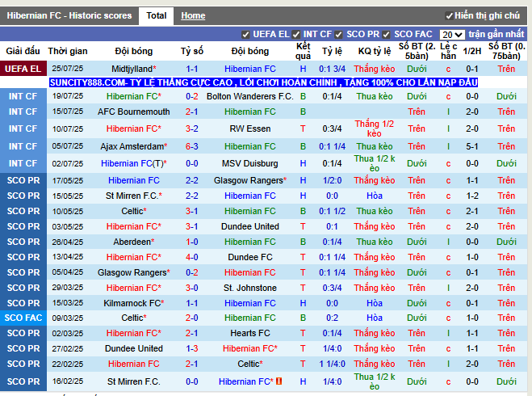Click the 4-0 score against Dundee FC
Image resolution: width=532 pixels, height=396 pixels.
click(x=191, y=257)
